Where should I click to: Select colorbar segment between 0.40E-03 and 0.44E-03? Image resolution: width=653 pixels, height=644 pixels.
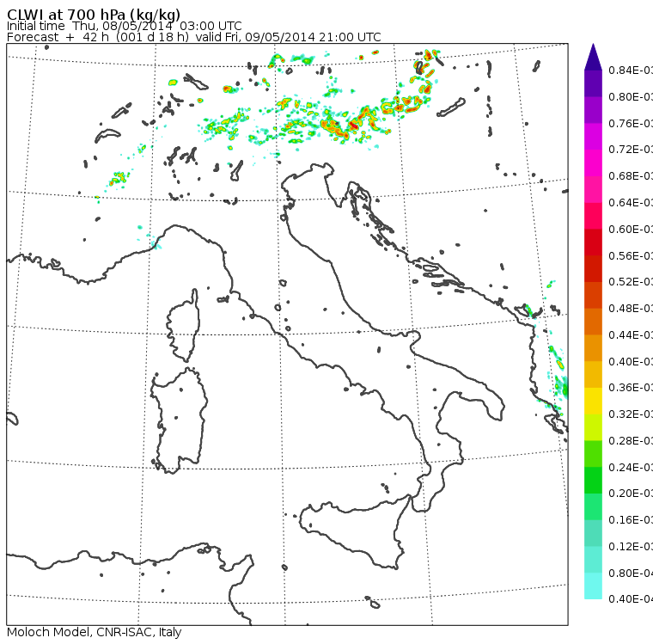pyautogui.click(x=593, y=348)
